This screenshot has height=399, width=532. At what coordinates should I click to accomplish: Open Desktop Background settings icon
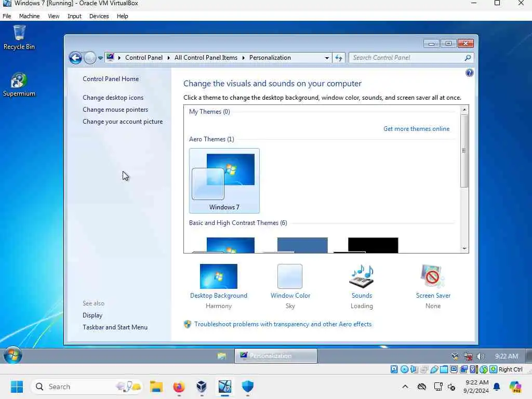click(219, 276)
